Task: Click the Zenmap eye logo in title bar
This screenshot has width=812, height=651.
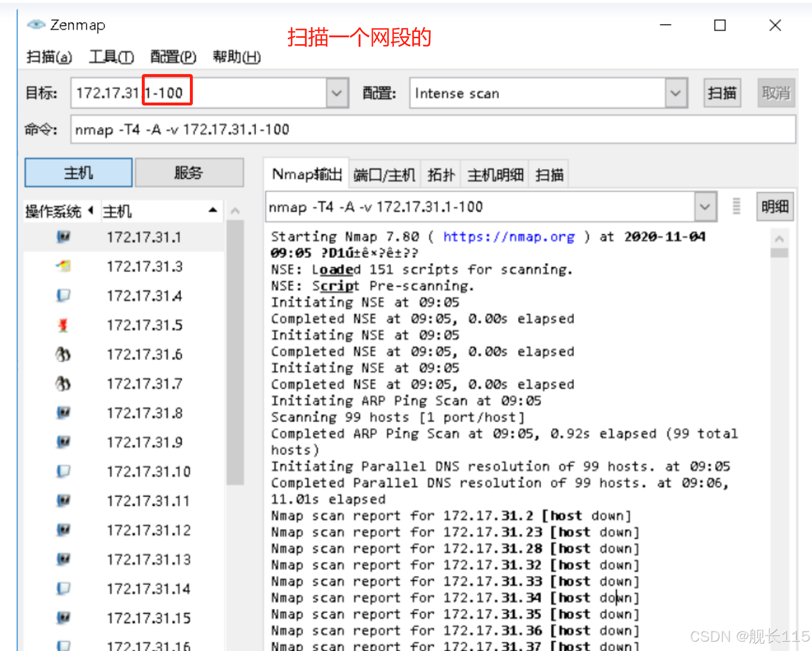Action: tap(36, 25)
